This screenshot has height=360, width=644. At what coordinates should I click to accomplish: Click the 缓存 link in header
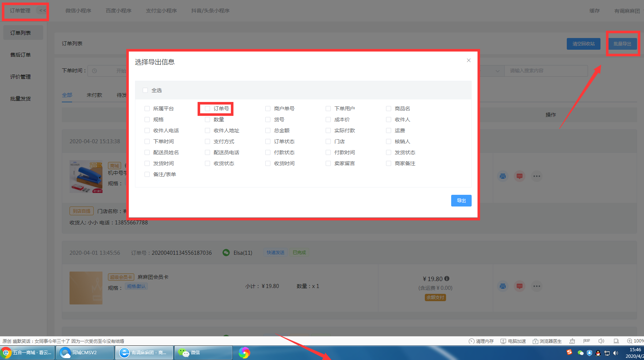click(x=595, y=11)
